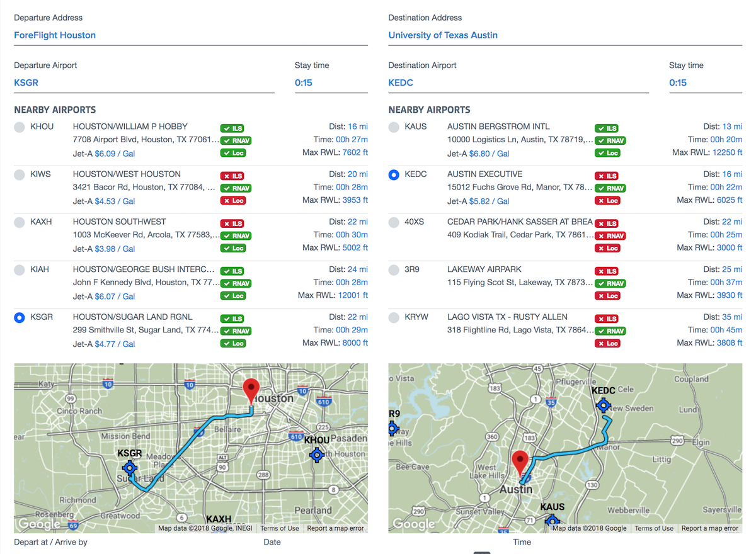756x554 pixels.
Task: Click the KIAH Max RWL 12001 ft value
Action: (x=352, y=295)
